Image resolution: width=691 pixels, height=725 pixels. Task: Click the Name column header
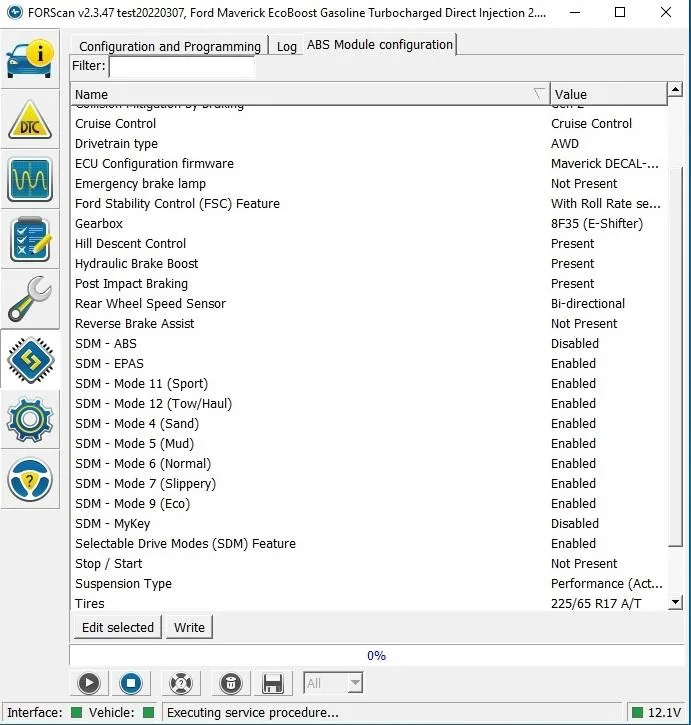(x=310, y=94)
